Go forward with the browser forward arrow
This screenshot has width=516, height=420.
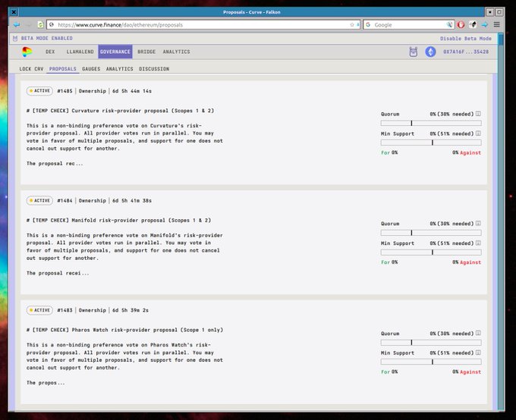28,25
